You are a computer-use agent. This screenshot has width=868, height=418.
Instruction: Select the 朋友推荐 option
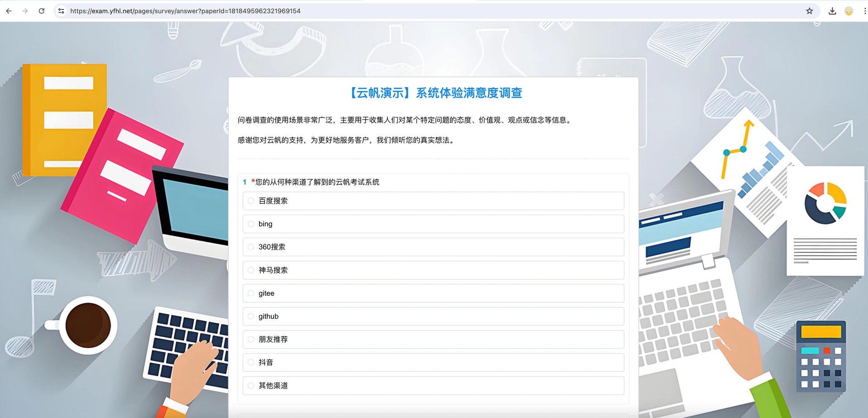pos(434,339)
